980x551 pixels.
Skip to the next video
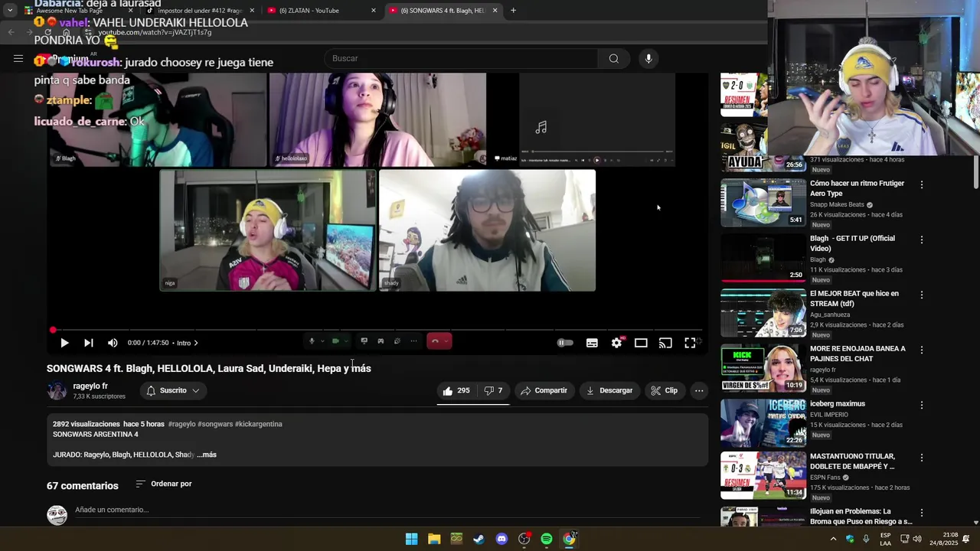pyautogui.click(x=89, y=343)
